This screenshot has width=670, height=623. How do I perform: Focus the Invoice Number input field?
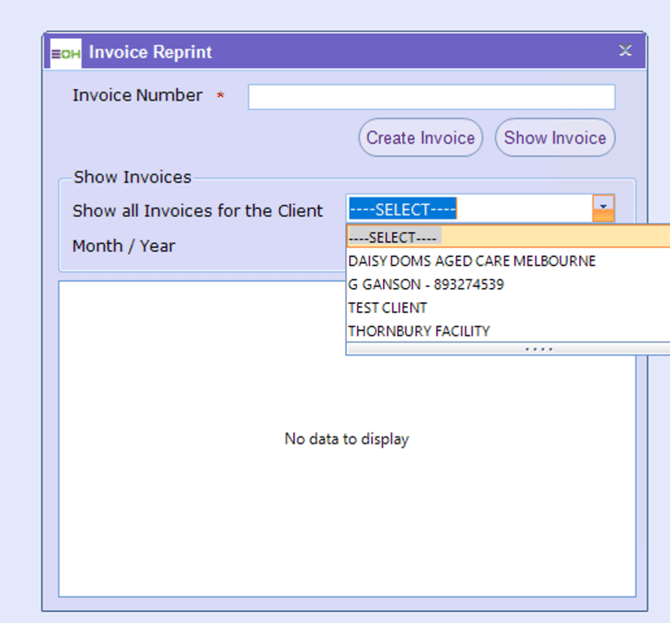431,96
